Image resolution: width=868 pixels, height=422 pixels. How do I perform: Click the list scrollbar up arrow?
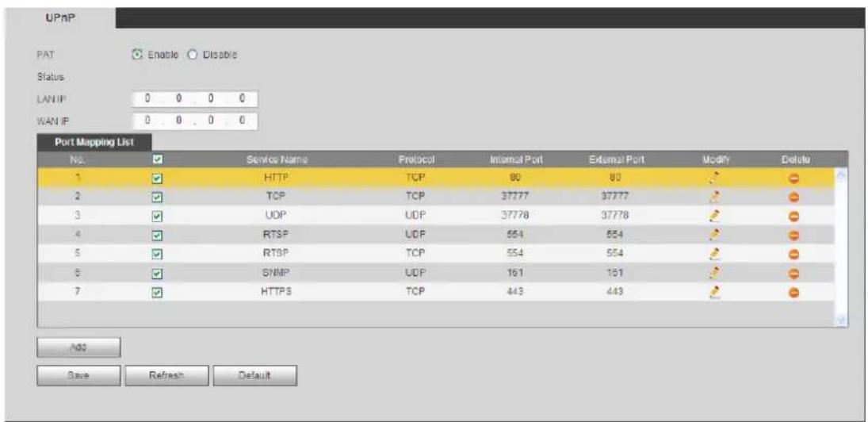point(842,176)
